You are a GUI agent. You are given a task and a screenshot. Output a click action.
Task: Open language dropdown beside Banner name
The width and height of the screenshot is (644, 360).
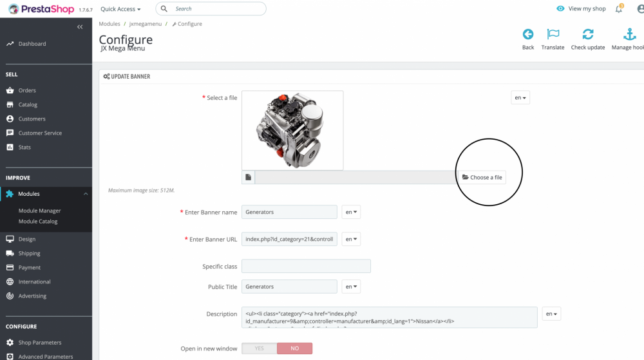[351, 212]
